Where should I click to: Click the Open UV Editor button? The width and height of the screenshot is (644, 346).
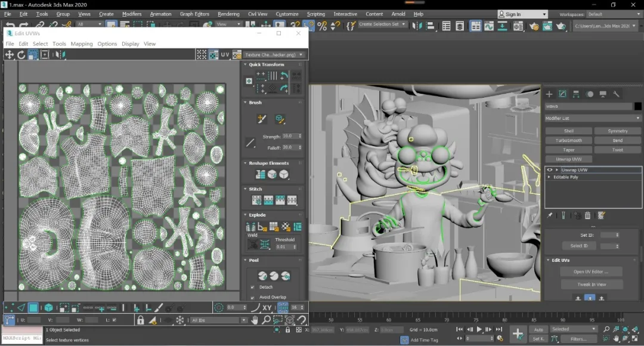tap(591, 271)
